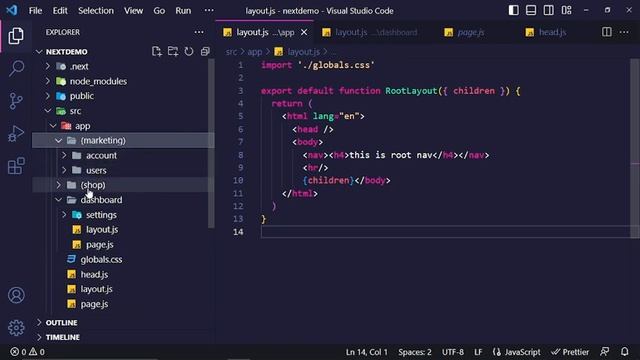
Task: Create a new folder in NEXTDEMO
Action: tap(173, 51)
